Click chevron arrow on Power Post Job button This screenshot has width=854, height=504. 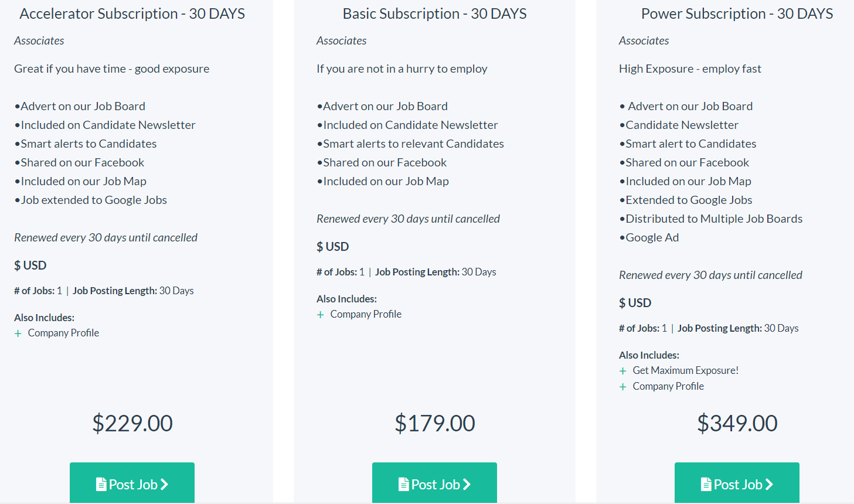coord(770,485)
